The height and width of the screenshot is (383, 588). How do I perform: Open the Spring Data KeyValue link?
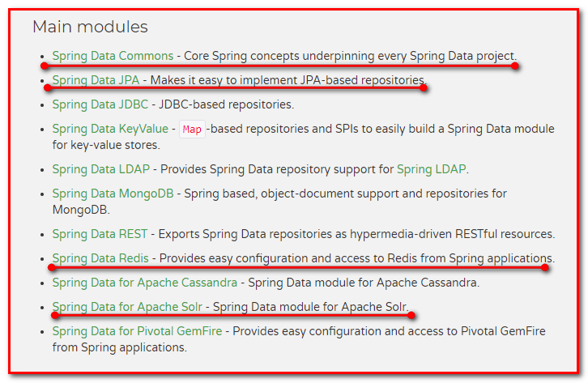(110, 129)
